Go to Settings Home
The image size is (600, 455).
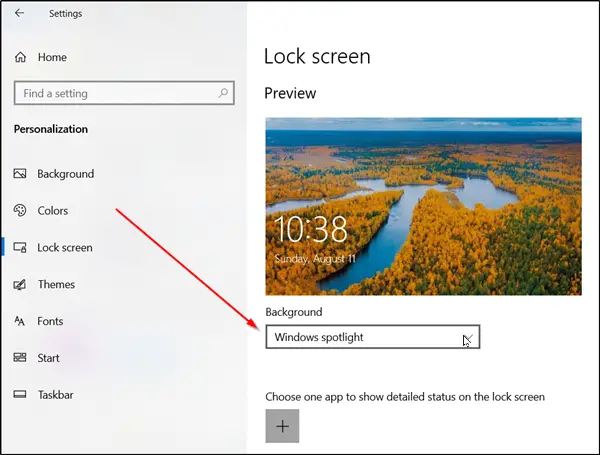[52, 57]
